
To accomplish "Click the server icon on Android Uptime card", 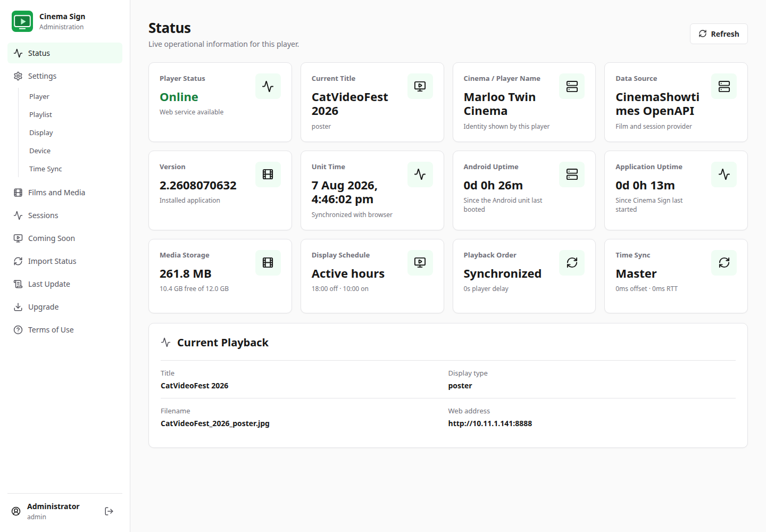I will pyautogui.click(x=572, y=174).
